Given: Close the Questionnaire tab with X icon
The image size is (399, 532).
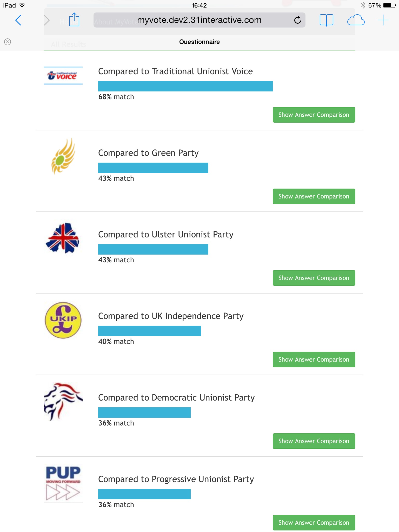Looking at the screenshot, I should tap(8, 42).
